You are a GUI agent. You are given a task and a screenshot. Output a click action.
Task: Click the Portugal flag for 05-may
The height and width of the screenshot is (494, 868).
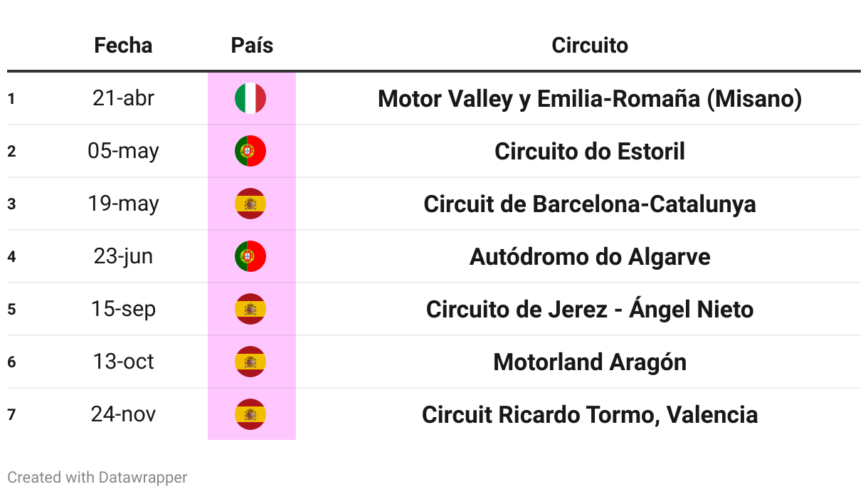[x=250, y=151]
